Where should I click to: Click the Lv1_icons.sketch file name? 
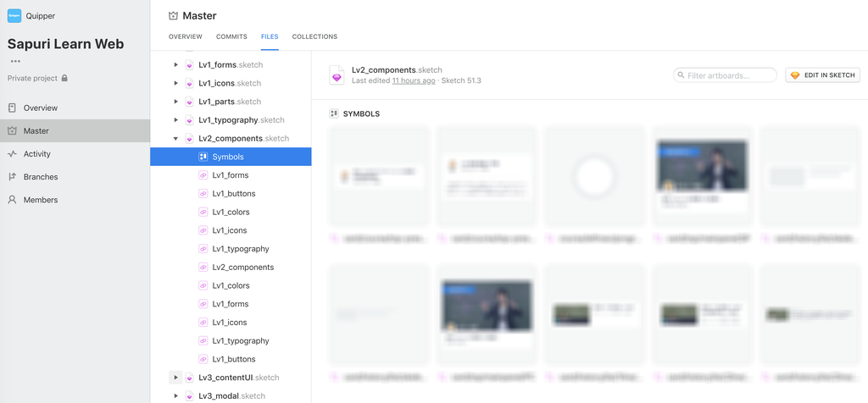pos(230,83)
